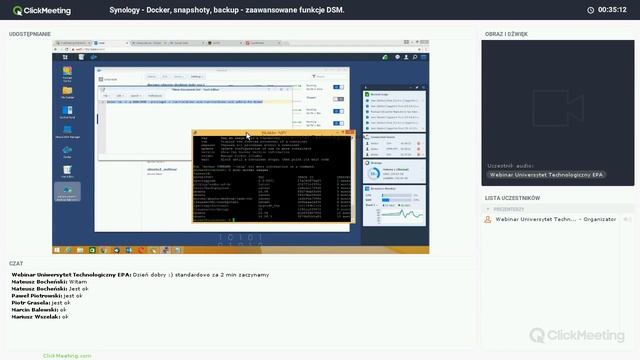Select Overview item in Docker sidebar
Screen dimensions: 640x360
(x=108, y=79)
